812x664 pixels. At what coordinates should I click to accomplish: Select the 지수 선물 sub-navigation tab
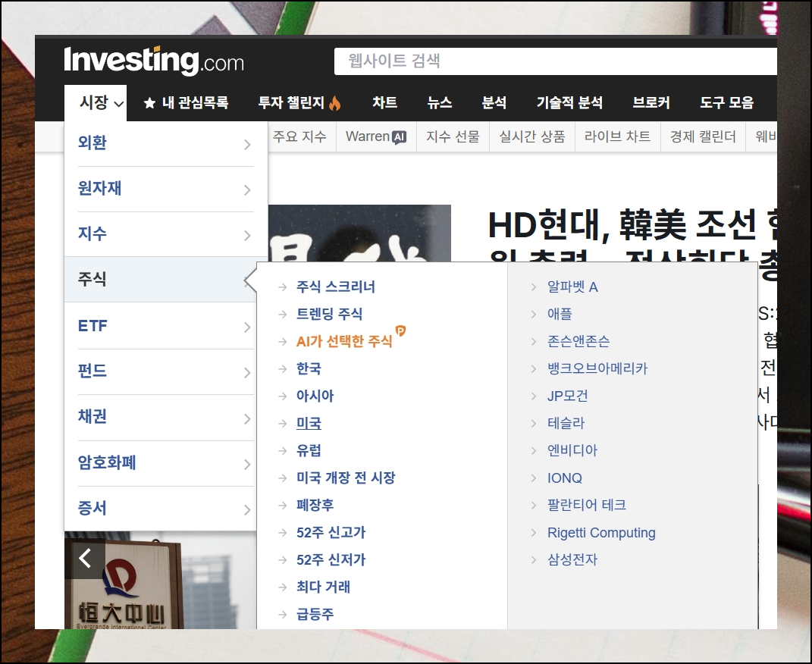tap(453, 136)
